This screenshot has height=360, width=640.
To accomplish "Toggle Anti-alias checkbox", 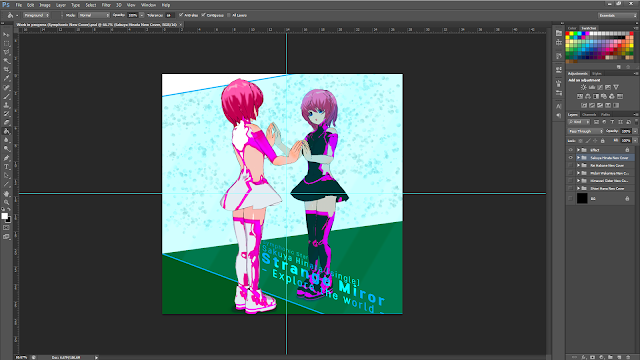I will tap(181, 15).
